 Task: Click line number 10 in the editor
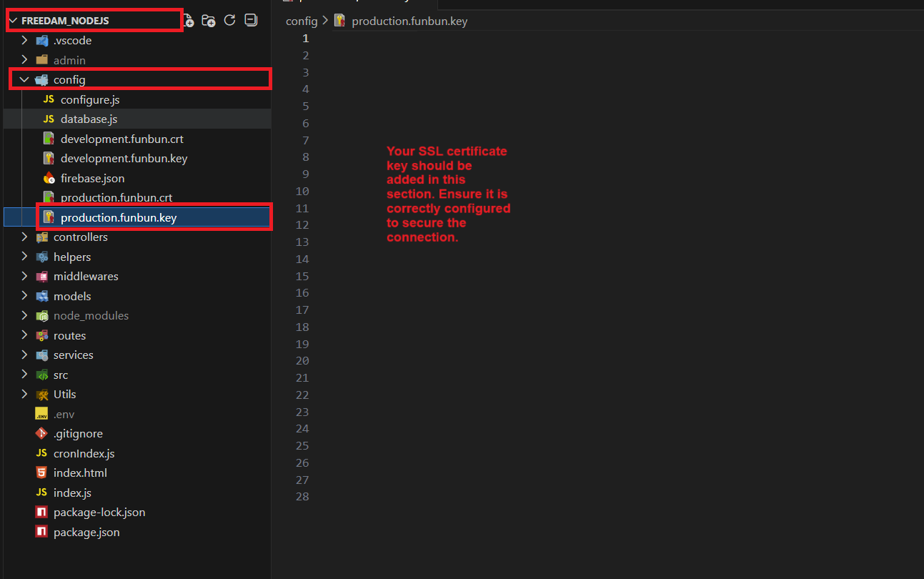click(x=302, y=190)
